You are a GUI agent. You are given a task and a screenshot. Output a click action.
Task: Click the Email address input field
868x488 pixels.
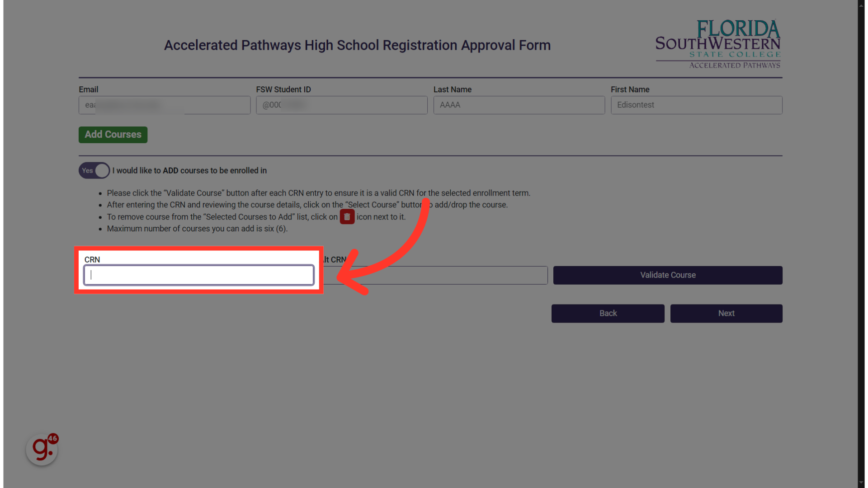164,105
